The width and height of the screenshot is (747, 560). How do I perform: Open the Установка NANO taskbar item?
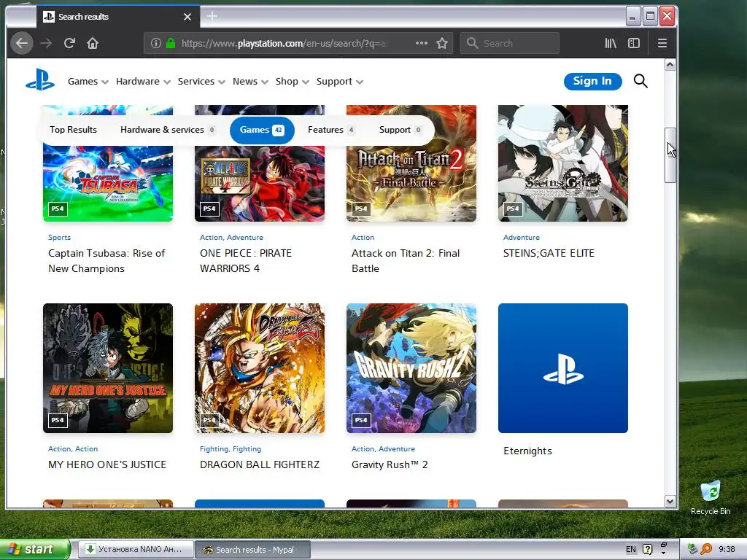(136, 550)
